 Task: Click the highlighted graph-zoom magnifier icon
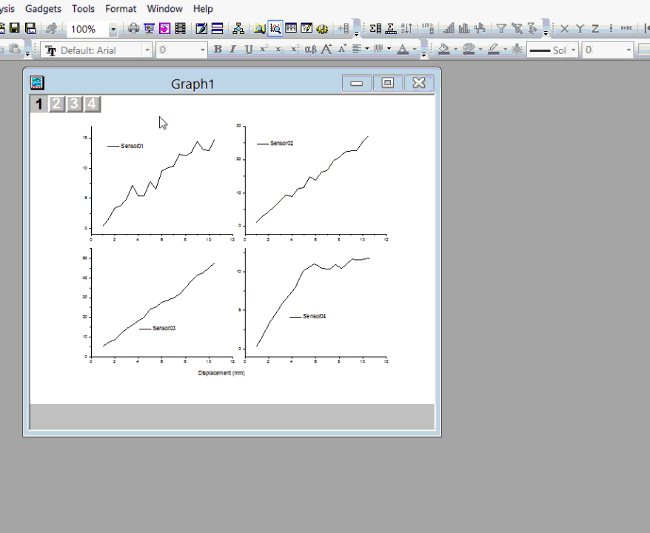[275, 28]
